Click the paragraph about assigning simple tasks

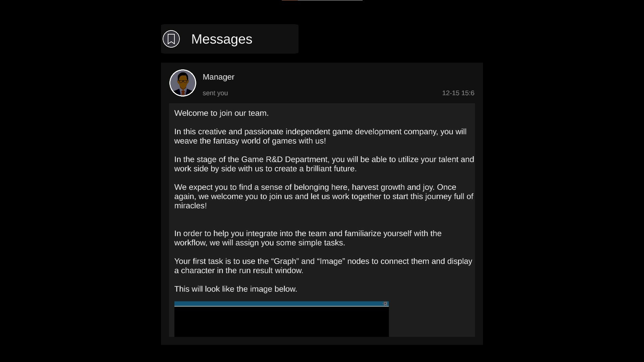(x=308, y=238)
